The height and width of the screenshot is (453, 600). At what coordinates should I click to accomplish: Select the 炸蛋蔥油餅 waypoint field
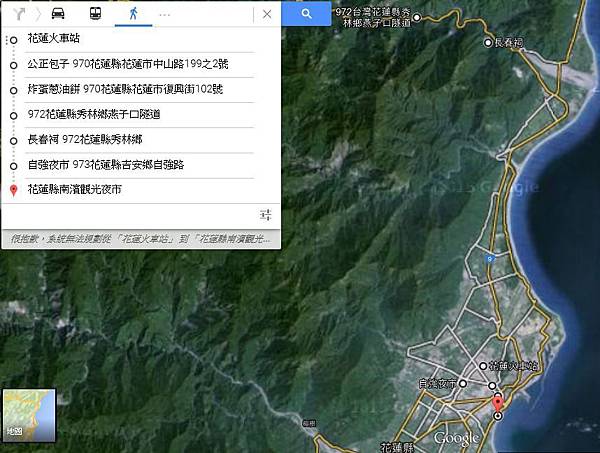[140, 90]
